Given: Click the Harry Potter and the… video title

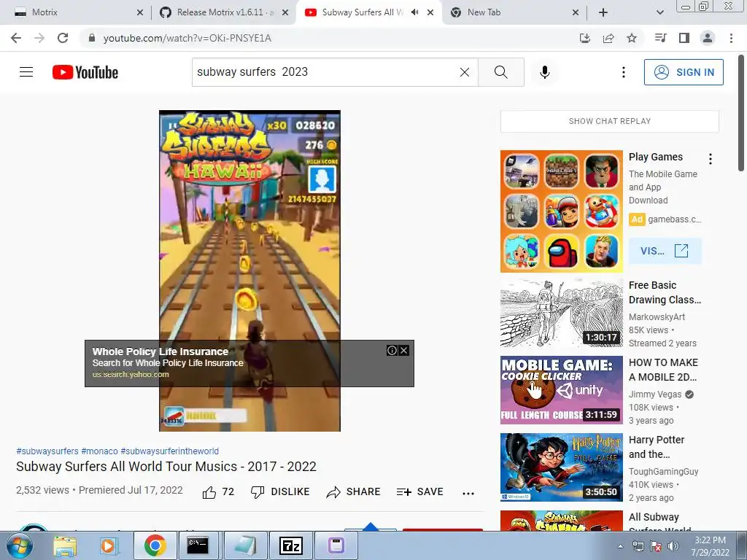Looking at the screenshot, I should (x=657, y=447).
